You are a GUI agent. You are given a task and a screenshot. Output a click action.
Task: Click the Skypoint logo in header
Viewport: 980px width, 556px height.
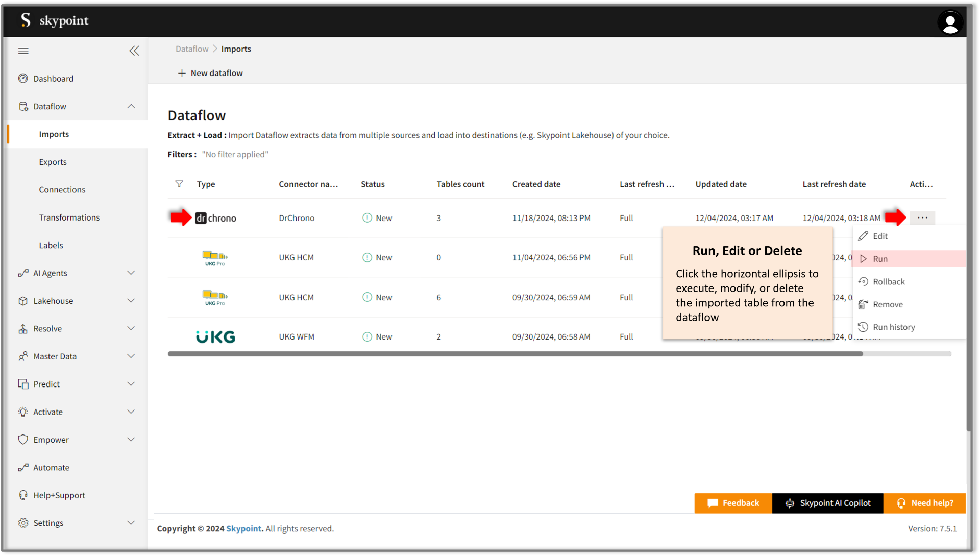tap(55, 20)
